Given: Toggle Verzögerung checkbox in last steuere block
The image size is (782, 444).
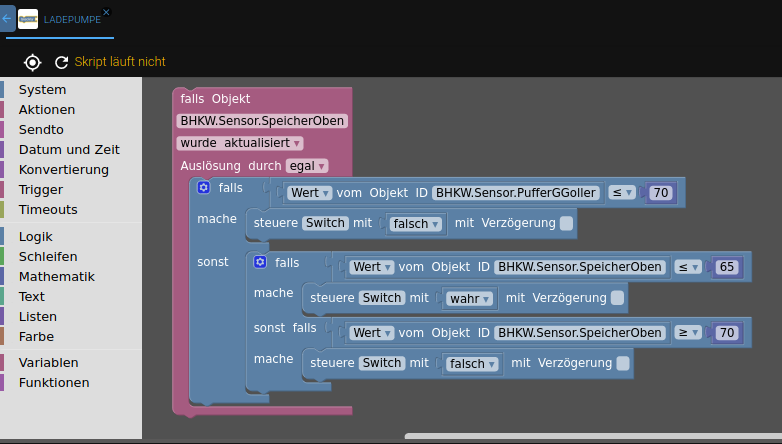Looking at the screenshot, I should [x=623, y=364].
